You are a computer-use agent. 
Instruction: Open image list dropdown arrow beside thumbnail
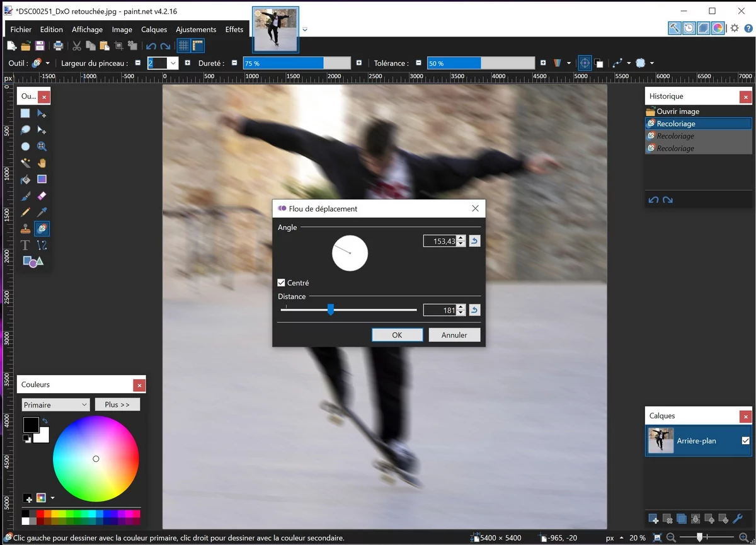tap(305, 30)
